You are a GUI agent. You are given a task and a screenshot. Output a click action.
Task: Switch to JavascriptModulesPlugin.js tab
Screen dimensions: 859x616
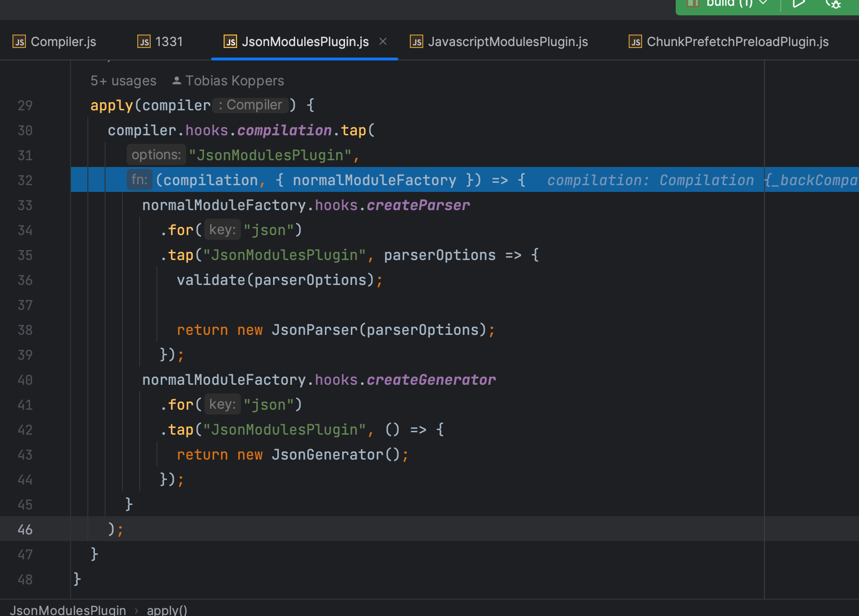click(507, 42)
